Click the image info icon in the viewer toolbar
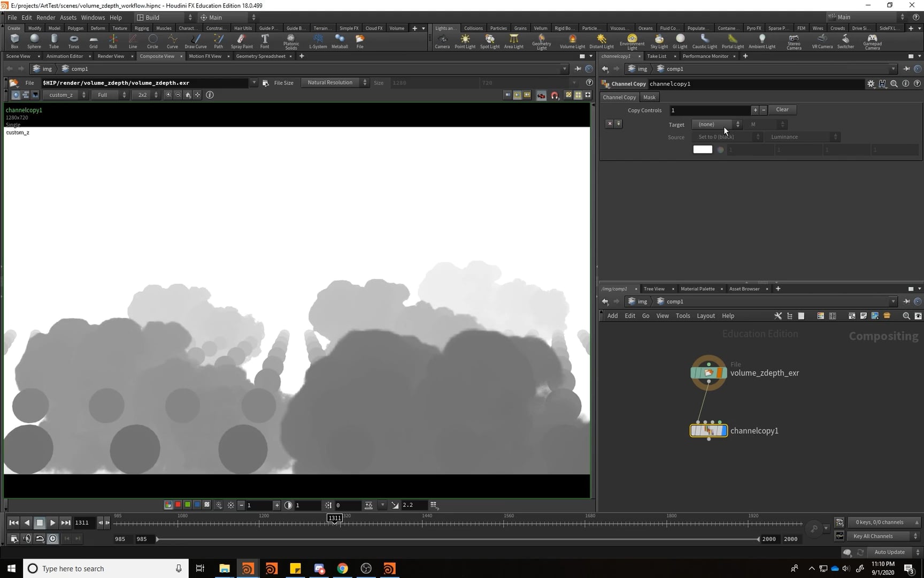924x578 pixels. point(210,95)
